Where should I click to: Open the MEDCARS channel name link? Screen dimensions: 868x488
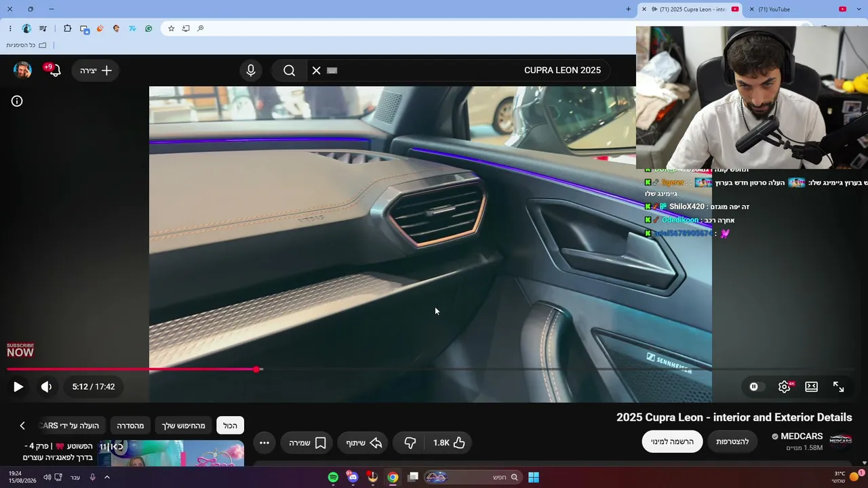coord(802,436)
